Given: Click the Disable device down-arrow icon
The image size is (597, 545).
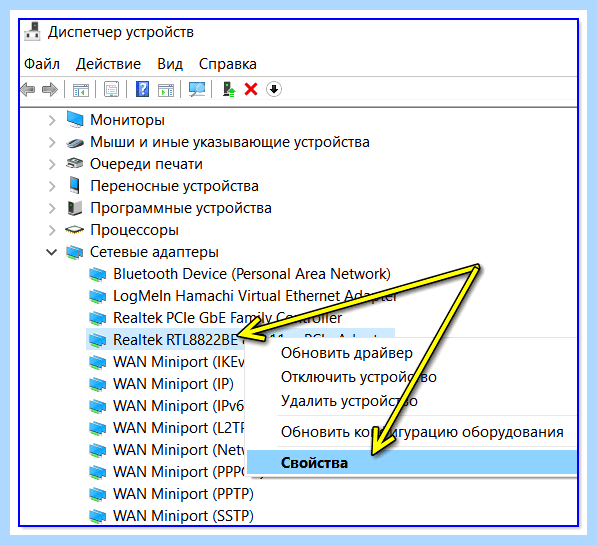Looking at the screenshot, I should pyautogui.click(x=274, y=90).
